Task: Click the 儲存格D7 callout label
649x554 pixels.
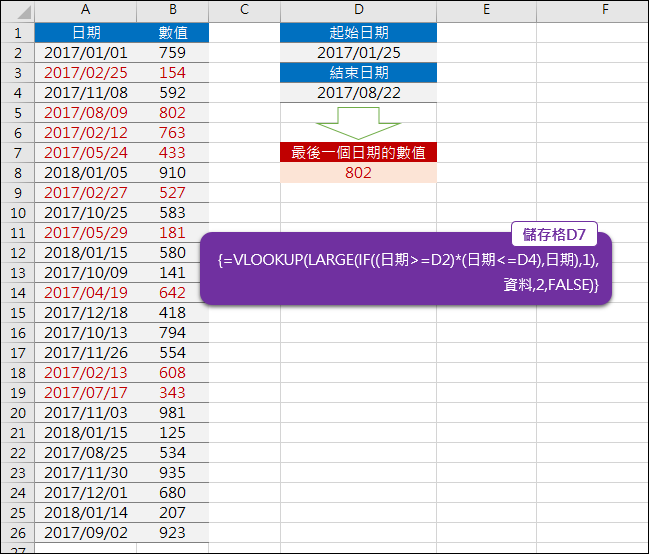Action: pyautogui.click(x=554, y=234)
